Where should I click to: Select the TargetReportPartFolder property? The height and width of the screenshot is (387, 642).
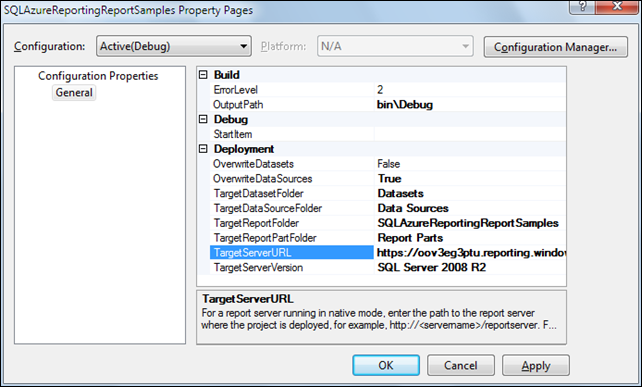pyautogui.click(x=292, y=238)
